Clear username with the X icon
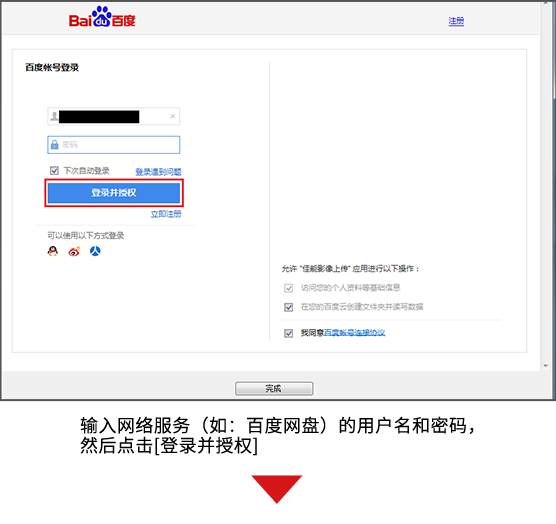This screenshot has width=556, height=524. pos(173,116)
